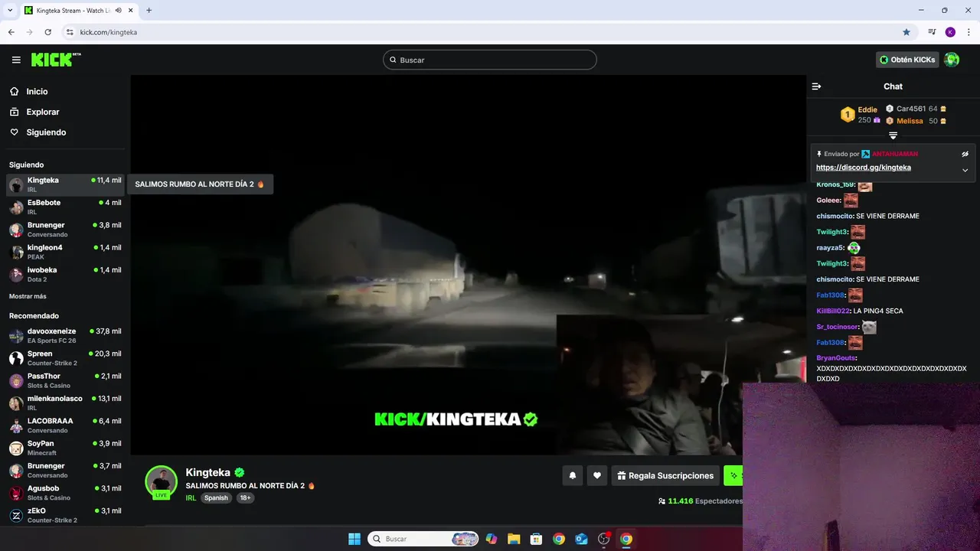Open milenkanolasco recommended channel
980x551 pixels.
[65, 403]
